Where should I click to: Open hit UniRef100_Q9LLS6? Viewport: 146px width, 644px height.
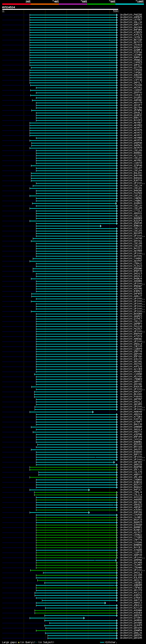tap(131, 22)
